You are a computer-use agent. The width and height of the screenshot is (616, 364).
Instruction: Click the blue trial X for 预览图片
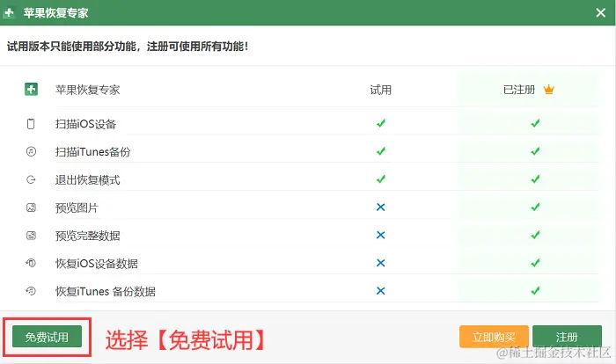coord(381,207)
